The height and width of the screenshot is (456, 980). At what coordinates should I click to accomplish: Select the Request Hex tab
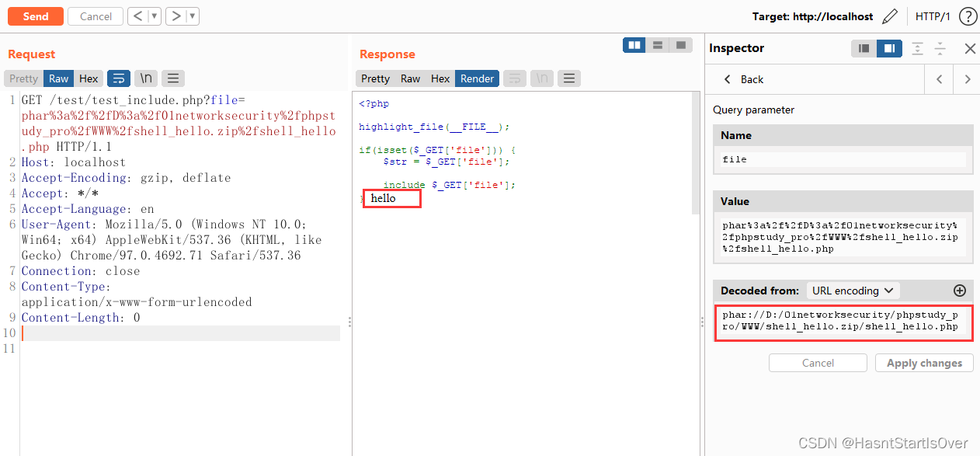point(89,78)
